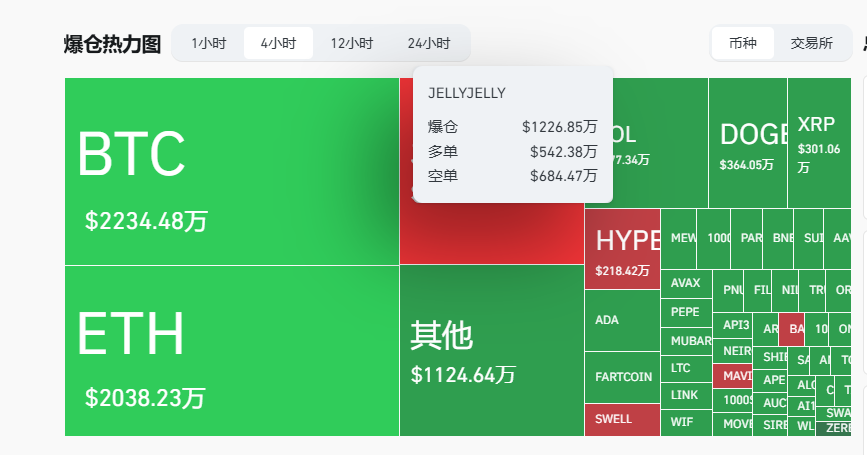Screen dimensions: 867x455
Task: Click the PEPE tile
Action: coord(686,312)
